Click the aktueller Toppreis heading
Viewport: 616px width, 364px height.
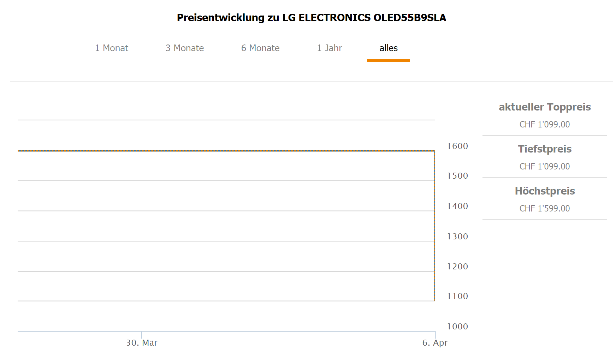(x=544, y=107)
